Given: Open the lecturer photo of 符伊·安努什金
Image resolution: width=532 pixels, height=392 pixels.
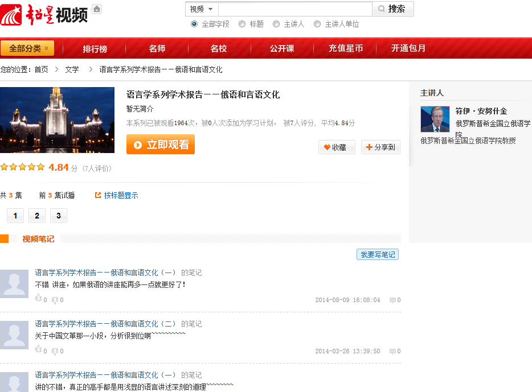Looking at the screenshot, I should (x=435, y=119).
